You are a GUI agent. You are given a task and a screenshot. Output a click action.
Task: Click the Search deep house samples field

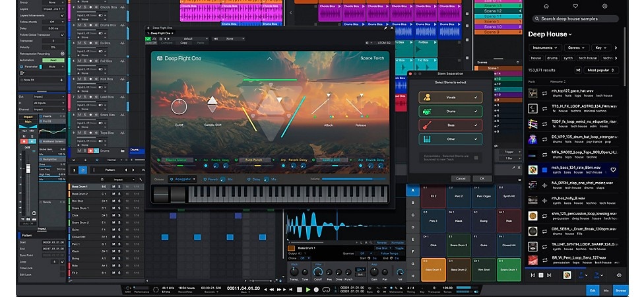click(575, 18)
